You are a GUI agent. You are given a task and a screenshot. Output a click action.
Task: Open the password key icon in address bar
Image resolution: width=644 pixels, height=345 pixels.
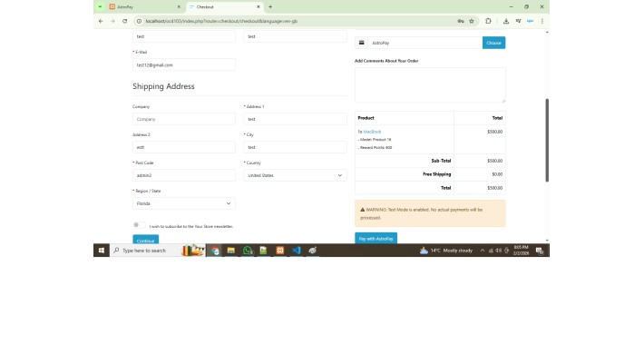pos(461,21)
